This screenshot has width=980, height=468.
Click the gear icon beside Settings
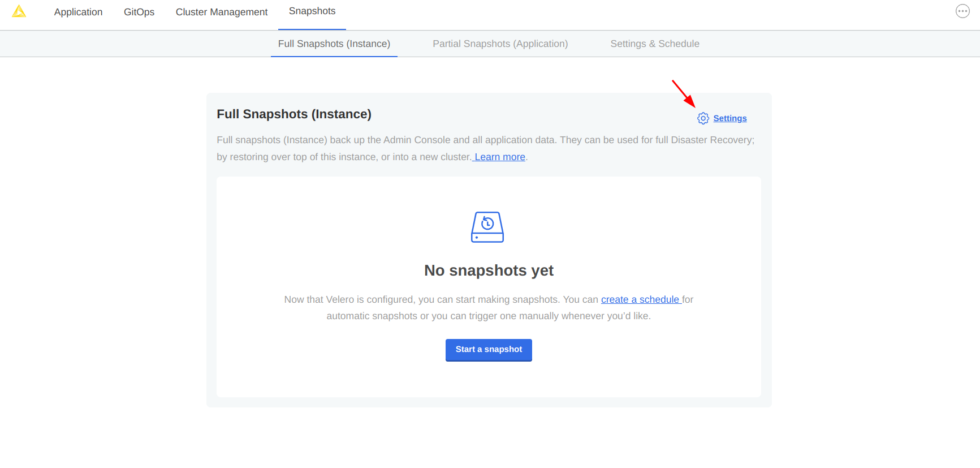pos(703,118)
